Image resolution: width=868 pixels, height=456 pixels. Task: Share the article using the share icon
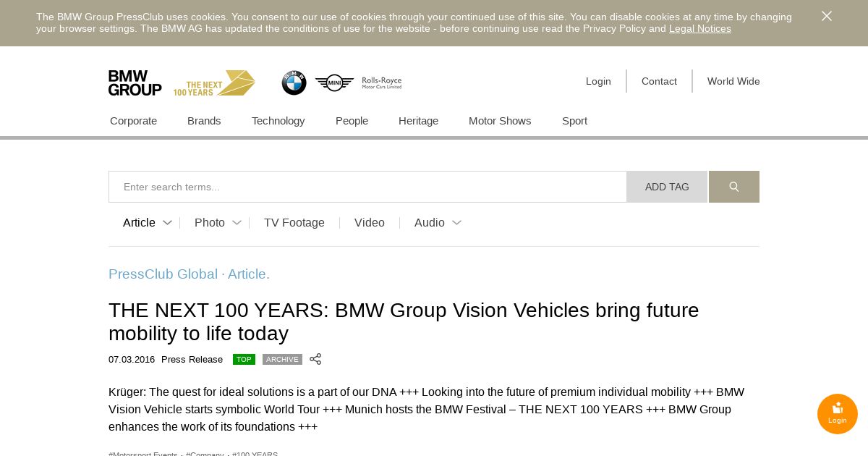point(315,359)
